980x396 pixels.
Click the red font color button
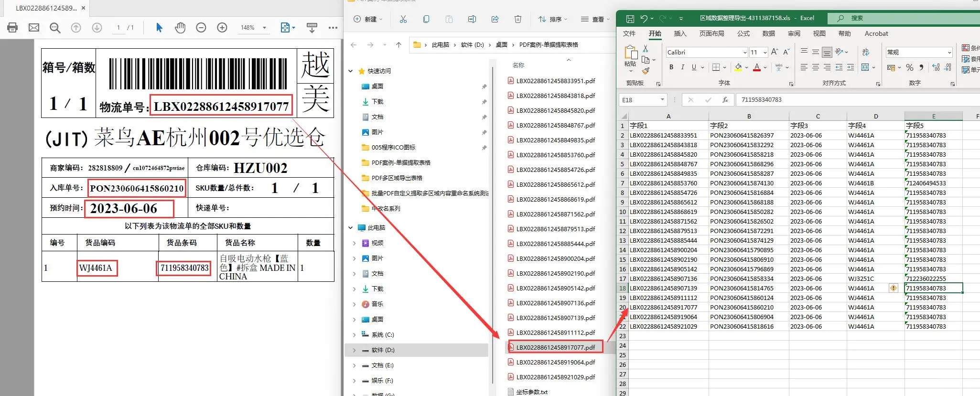coord(757,67)
